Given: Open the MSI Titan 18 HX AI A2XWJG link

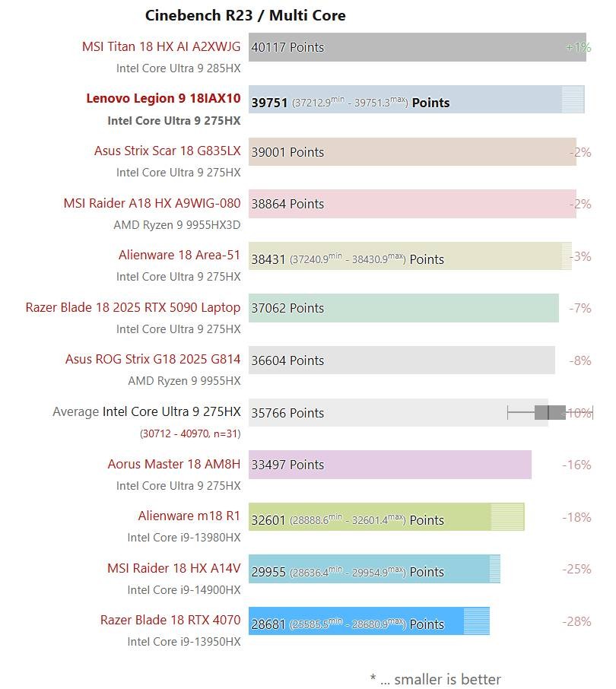Looking at the screenshot, I should 161,46.
